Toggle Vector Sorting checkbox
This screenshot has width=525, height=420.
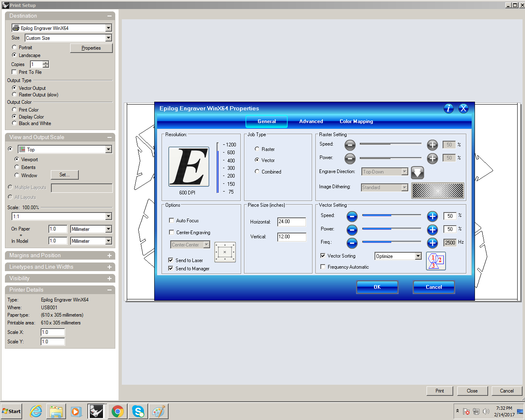coord(323,256)
